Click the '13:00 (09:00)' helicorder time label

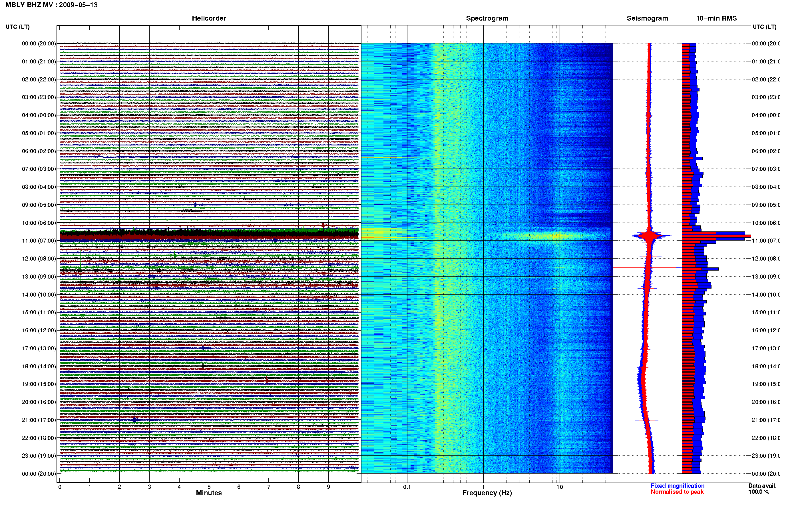click(39, 277)
